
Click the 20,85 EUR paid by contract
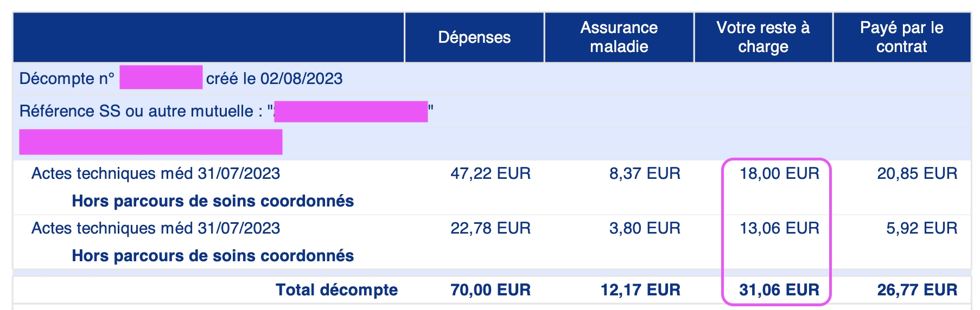point(917,173)
